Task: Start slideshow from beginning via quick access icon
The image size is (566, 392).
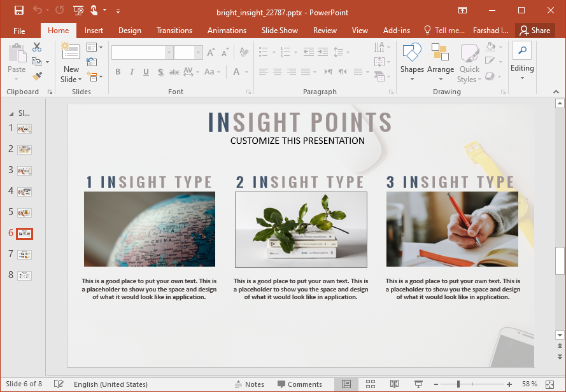Action: [x=78, y=10]
